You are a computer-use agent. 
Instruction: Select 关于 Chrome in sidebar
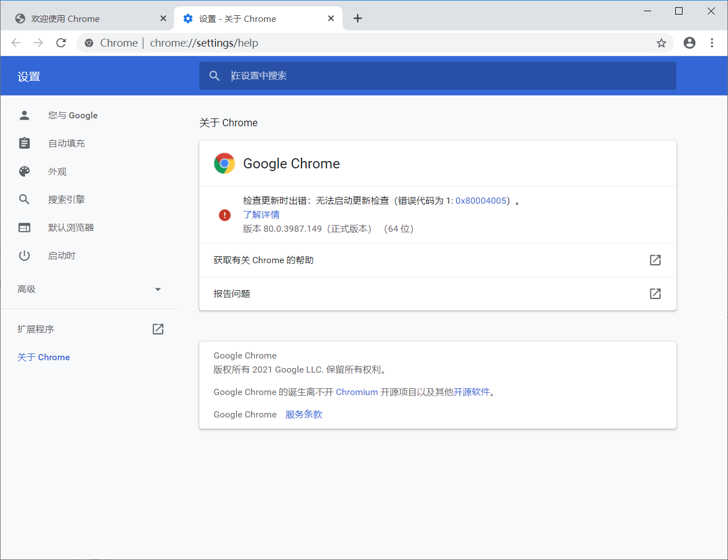43,357
